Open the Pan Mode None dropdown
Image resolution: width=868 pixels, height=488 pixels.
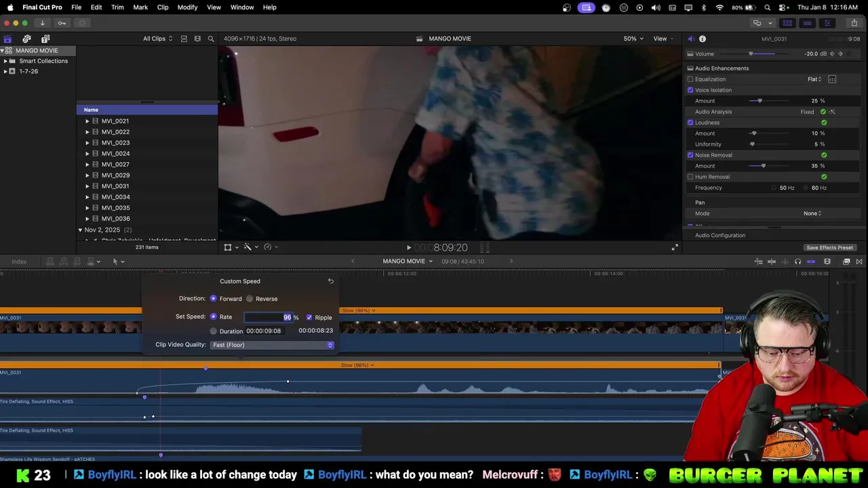(x=812, y=213)
